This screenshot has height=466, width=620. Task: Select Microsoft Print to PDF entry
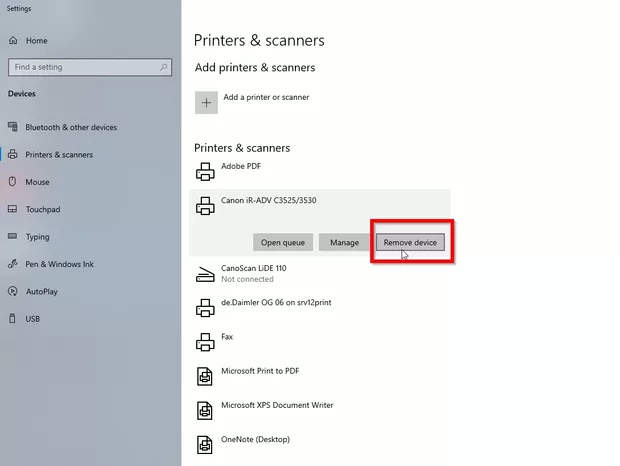(x=260, y=371)
